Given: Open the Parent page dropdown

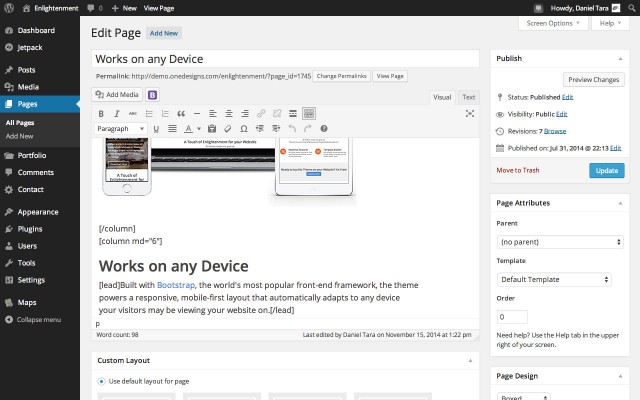Looking at the screenshot, I should [560, 242].
